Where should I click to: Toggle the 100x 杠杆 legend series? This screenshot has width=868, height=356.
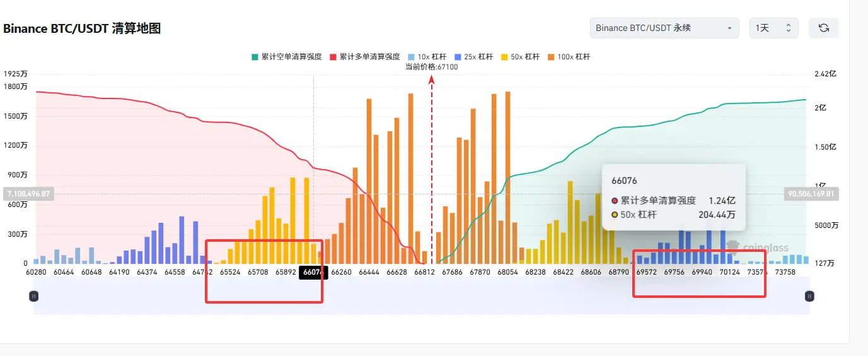(568, 57)
